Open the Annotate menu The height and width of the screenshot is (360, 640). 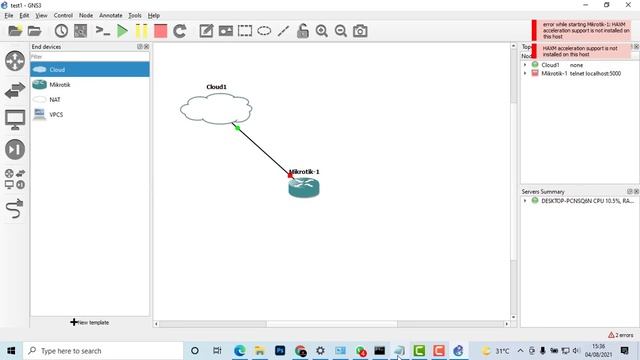point(111,16)
